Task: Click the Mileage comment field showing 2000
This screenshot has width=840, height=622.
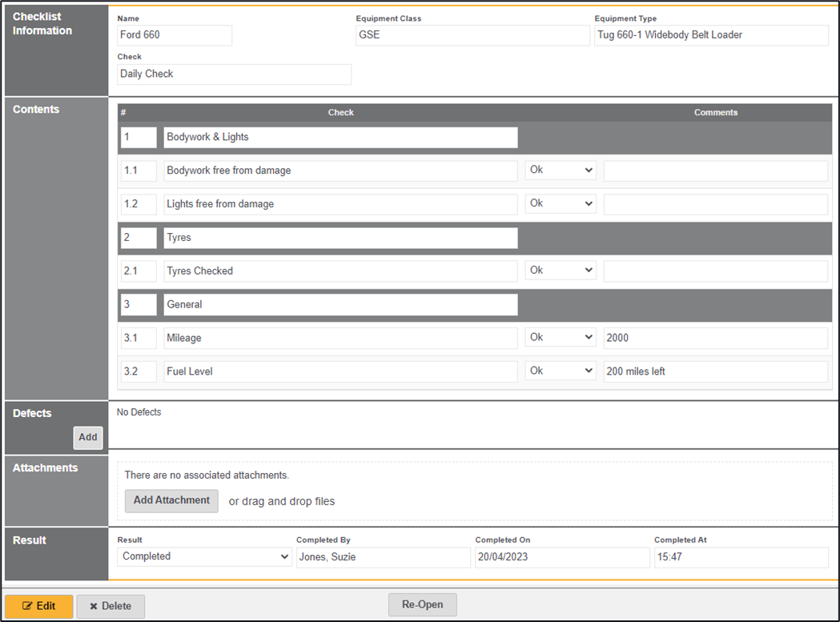Action: click(x=715, y=338)
